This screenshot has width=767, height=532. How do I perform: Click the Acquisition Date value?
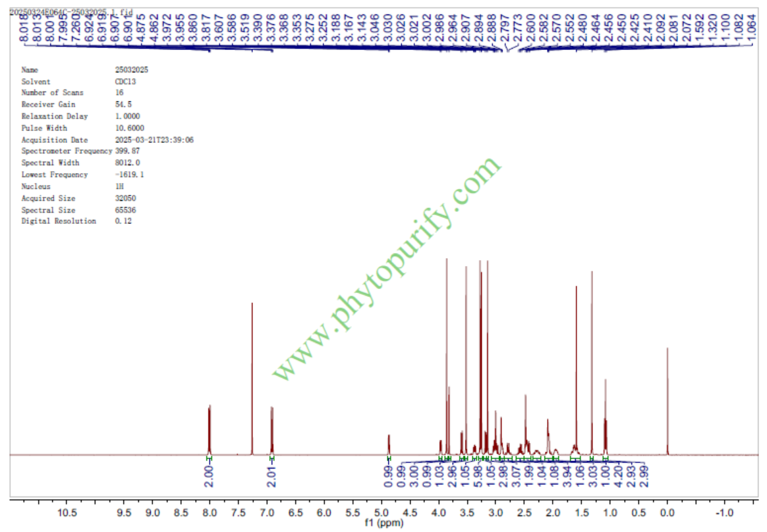[154, 140]
